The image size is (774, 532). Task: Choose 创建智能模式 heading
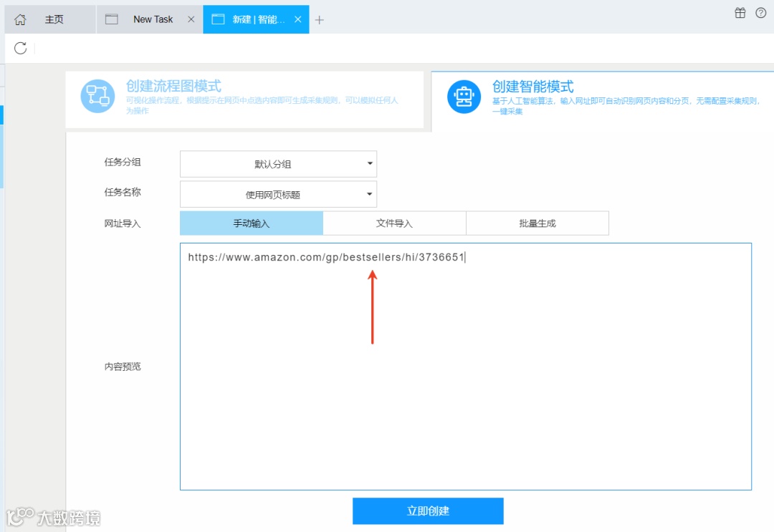pyautogui.click(x=532, y=87)
